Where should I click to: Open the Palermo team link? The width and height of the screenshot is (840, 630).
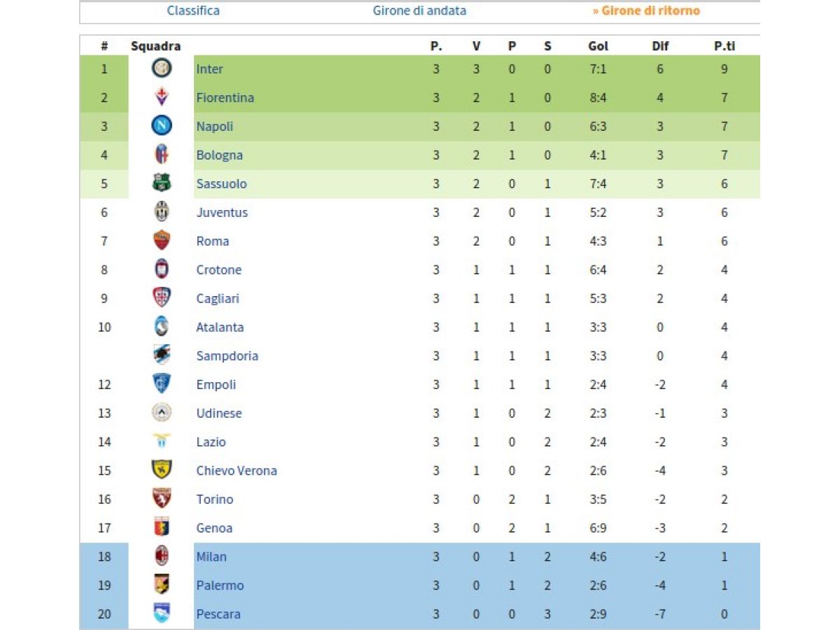coord(220,586)
